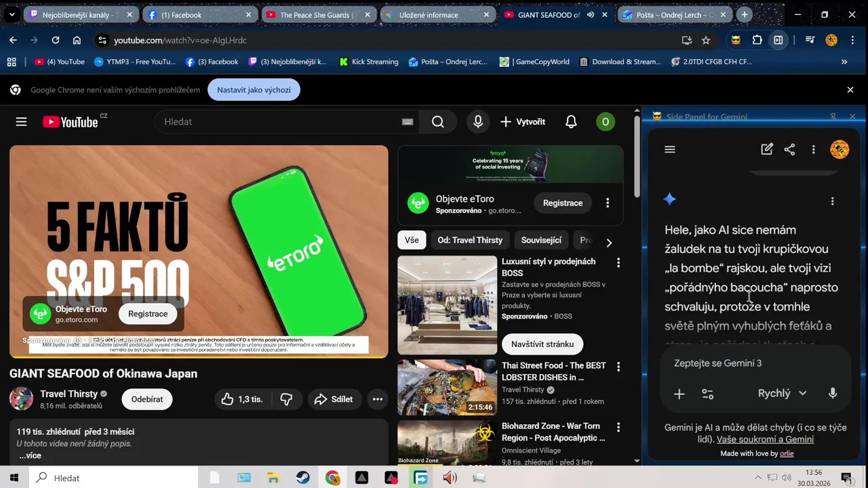
Task: Go back in Chrome
Action: point(13,40)
